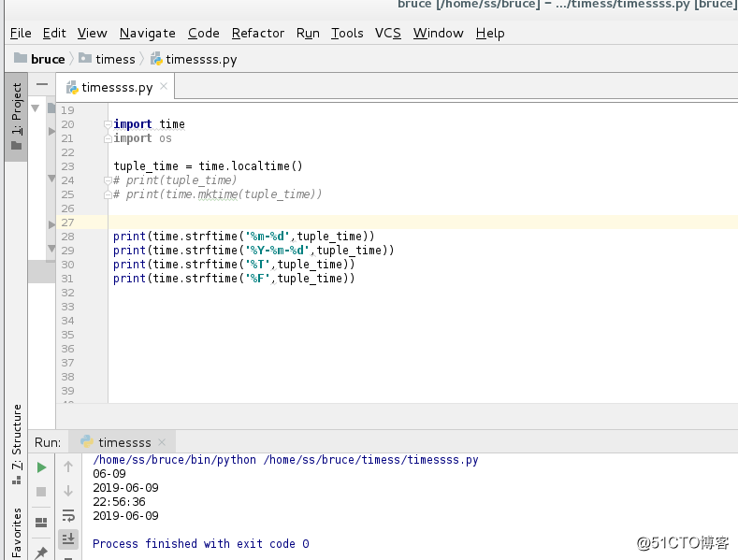Expand project tree node beside line 21
This screenshot has width=738, height=560.
click(51, 131)
